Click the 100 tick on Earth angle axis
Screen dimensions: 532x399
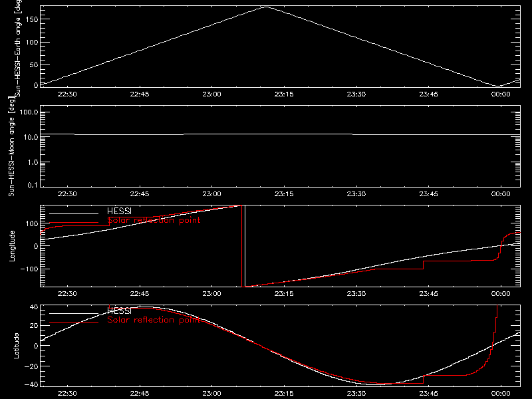pyautogui.click(x=32, y=42)
